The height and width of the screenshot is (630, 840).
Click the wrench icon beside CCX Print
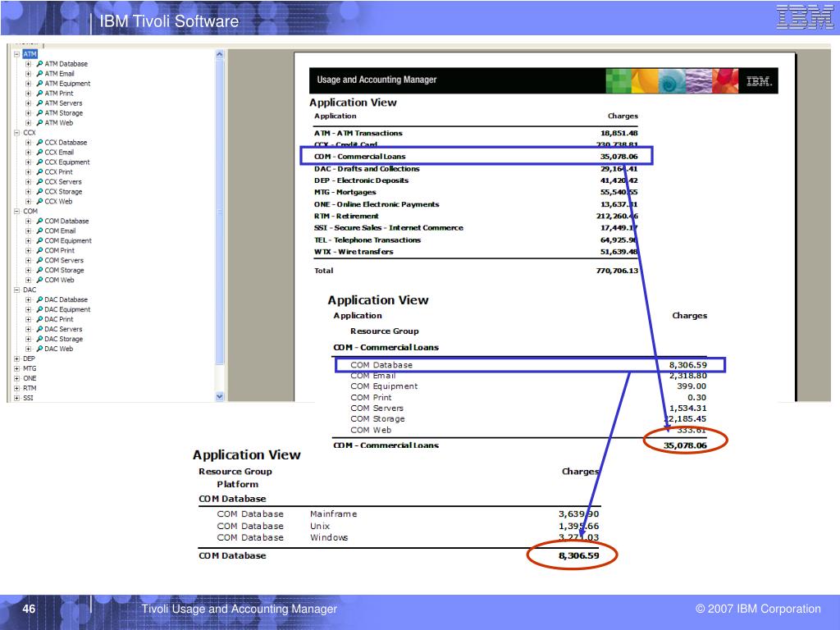pyautogui.click(x=39, y=172)
